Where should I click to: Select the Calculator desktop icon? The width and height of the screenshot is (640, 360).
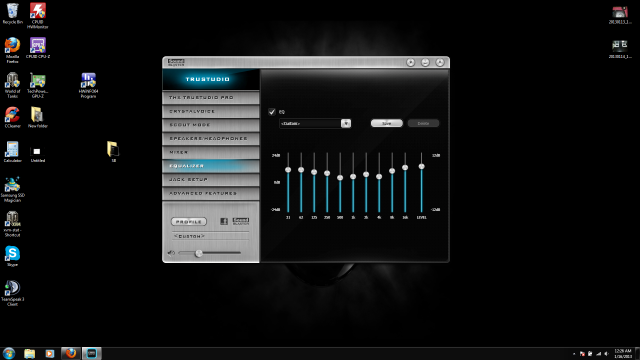tap(13, 152)
